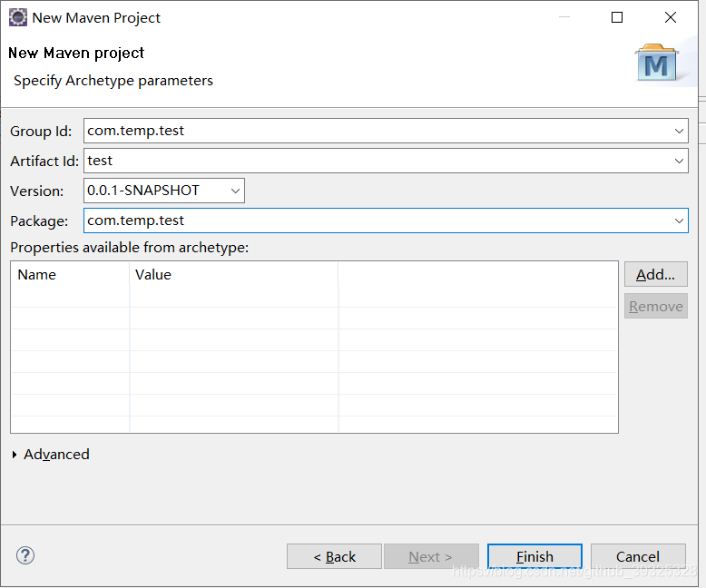Image resolution: width=706 pixels, height=588 pixels.
Task: Open the Package dropdown arrow
Action: coord(679,220)
